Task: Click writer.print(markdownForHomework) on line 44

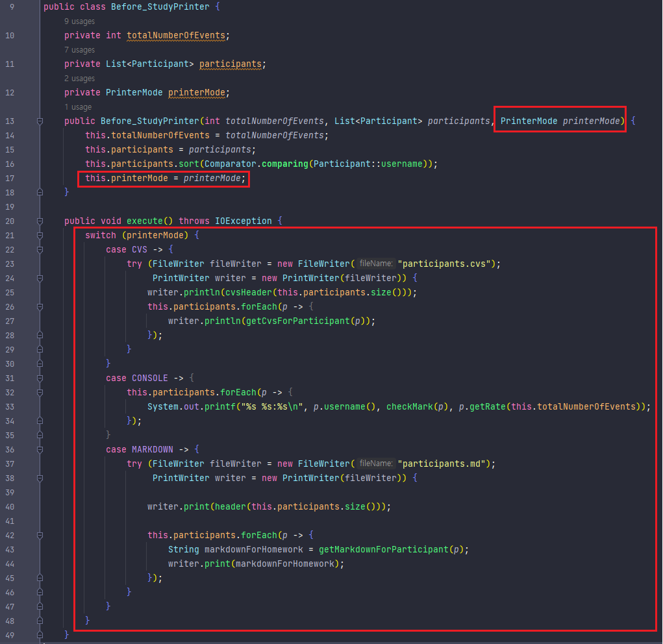Action: click(254, 564)
